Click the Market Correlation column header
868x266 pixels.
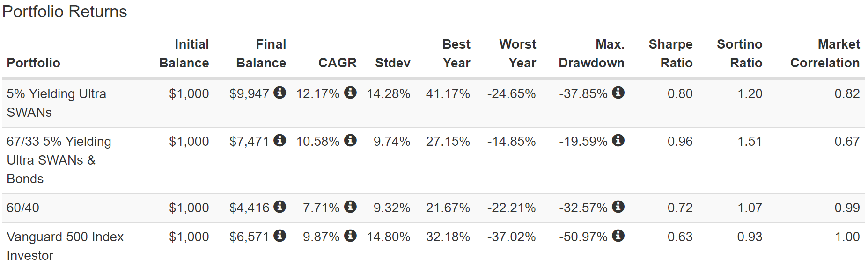coord(825,53)
